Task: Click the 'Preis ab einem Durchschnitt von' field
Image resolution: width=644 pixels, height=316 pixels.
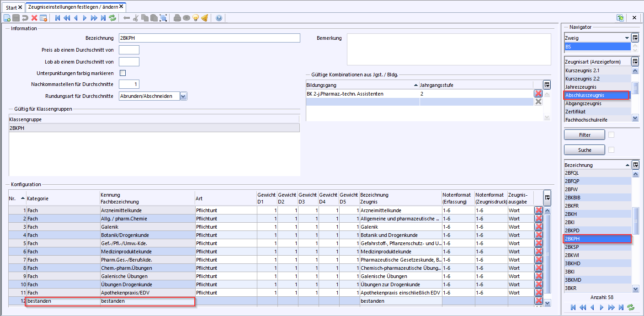Action: [129, 50]
